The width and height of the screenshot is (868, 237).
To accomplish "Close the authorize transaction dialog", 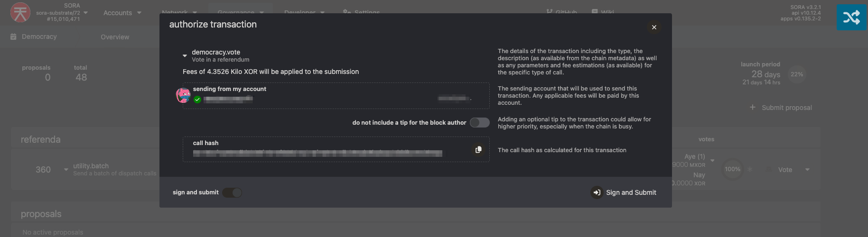I will coord(654,27).
